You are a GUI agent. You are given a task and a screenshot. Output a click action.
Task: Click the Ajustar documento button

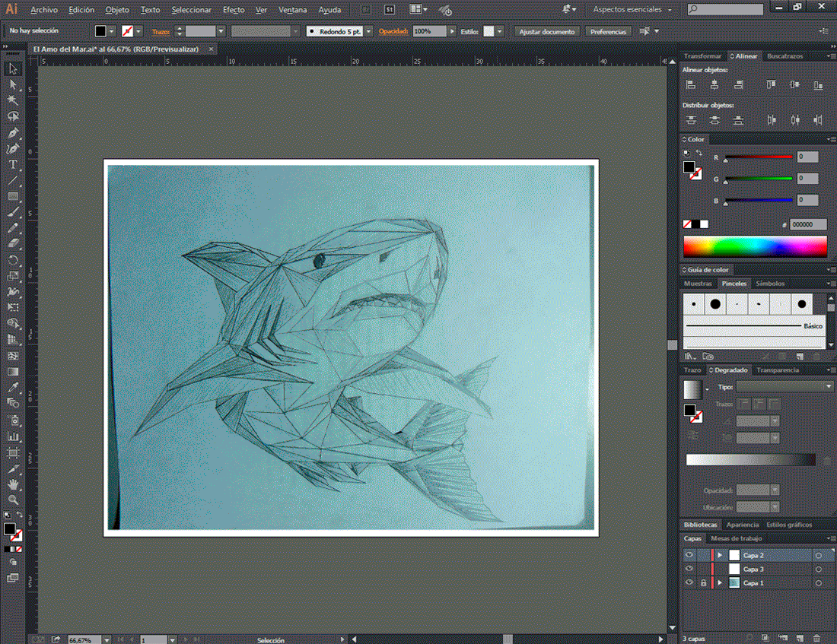tap(546, 31)
